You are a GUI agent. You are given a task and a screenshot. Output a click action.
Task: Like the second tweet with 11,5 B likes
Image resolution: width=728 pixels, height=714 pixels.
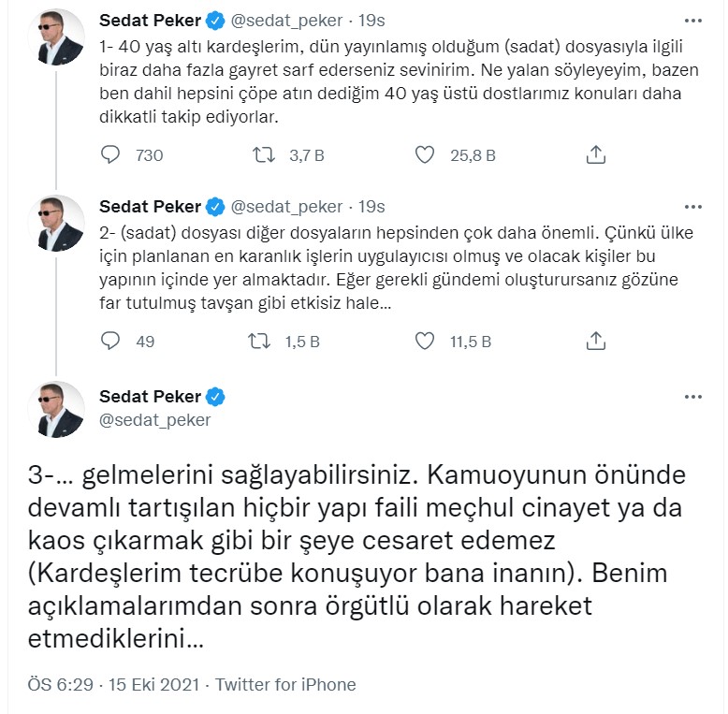426,342
